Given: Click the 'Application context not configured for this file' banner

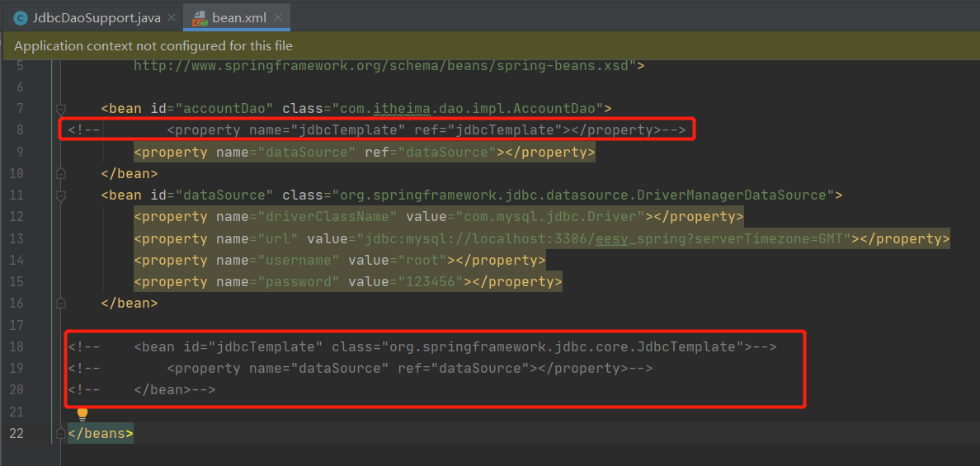Looking at the screenshot, I should (490, 45).
